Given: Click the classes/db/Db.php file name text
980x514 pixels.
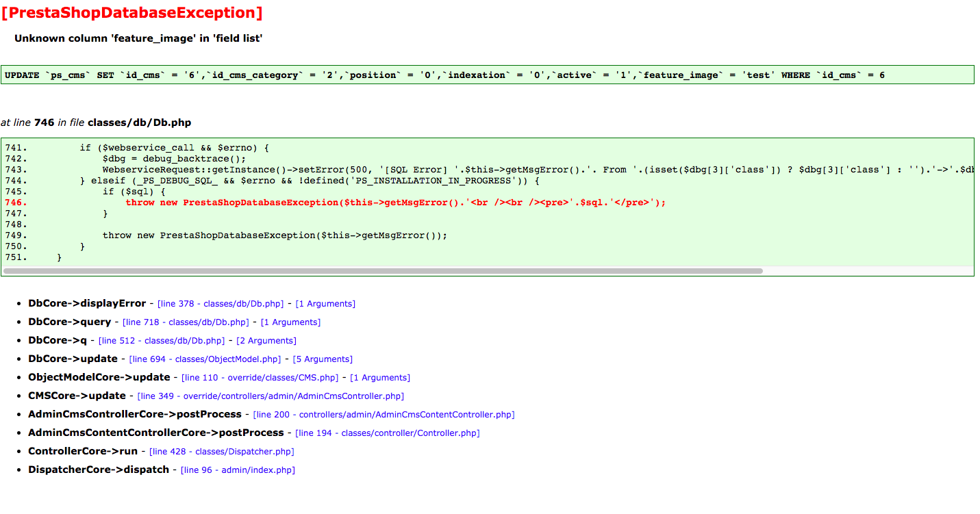Looking at the screenshot, I should (139, 123).
